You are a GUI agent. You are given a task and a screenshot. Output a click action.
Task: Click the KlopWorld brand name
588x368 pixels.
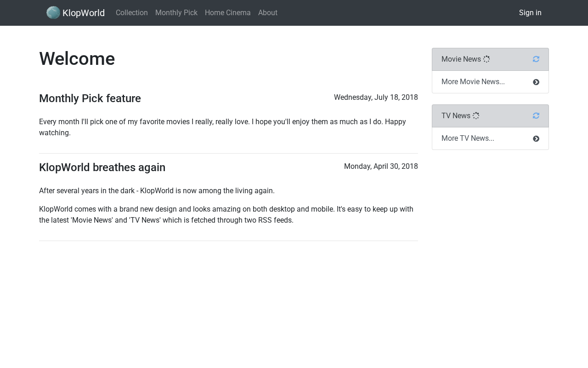coord(84,13)
